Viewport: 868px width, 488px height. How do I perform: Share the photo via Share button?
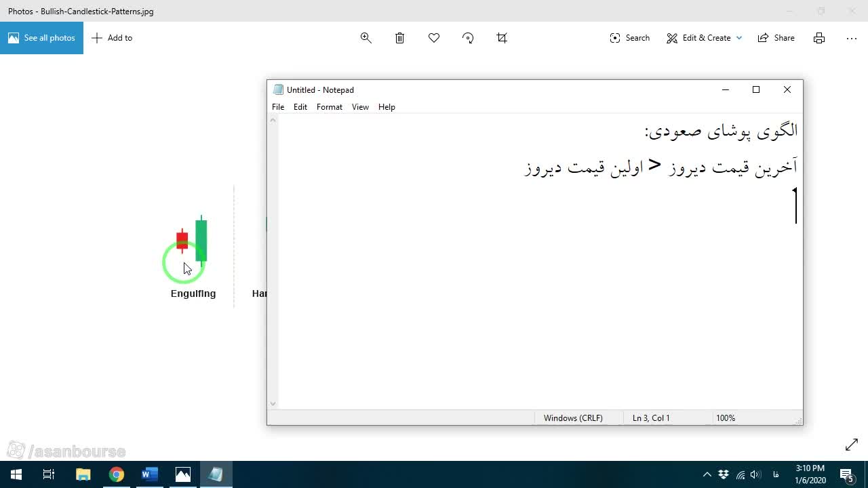click(x=776, y=38)
